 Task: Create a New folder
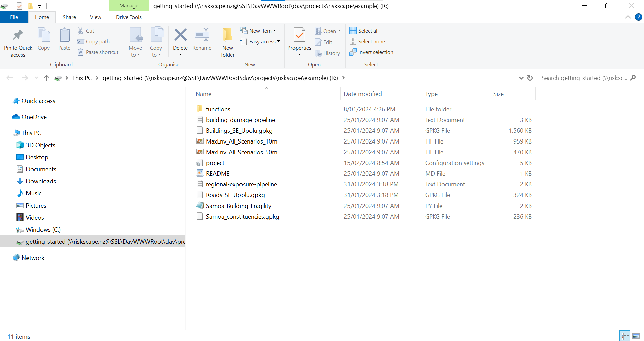point(228,43)
